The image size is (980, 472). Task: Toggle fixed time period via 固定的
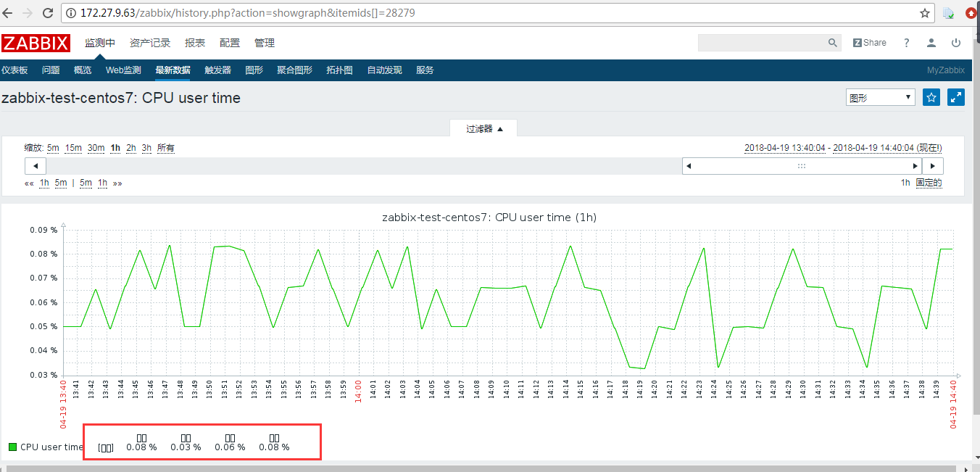tap(930, 183)
